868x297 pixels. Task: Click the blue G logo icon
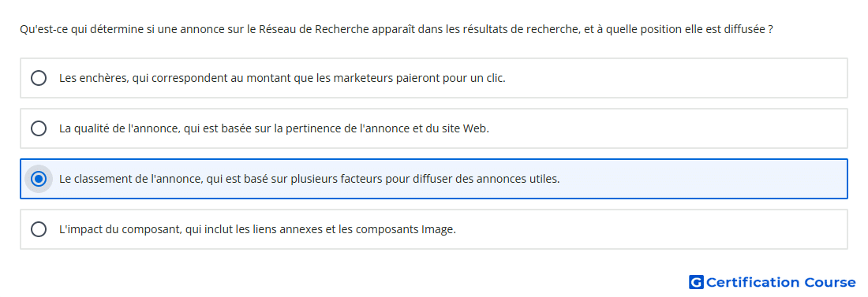tap(696, 282)
